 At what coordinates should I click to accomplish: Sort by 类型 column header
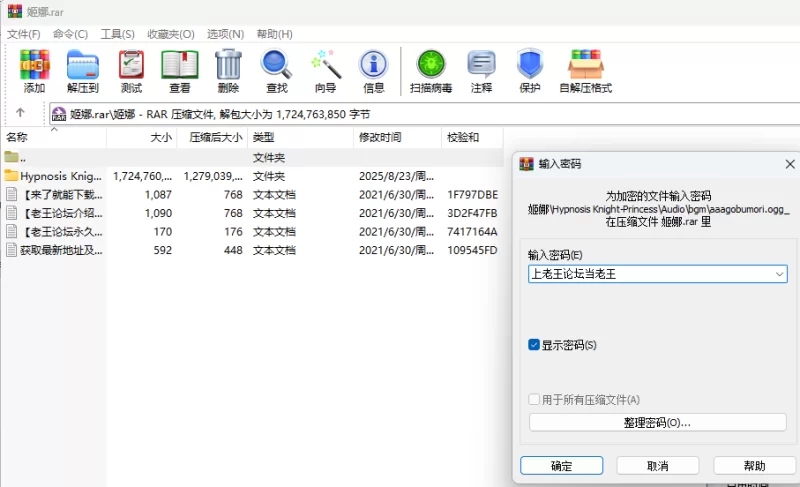point(301,137)
